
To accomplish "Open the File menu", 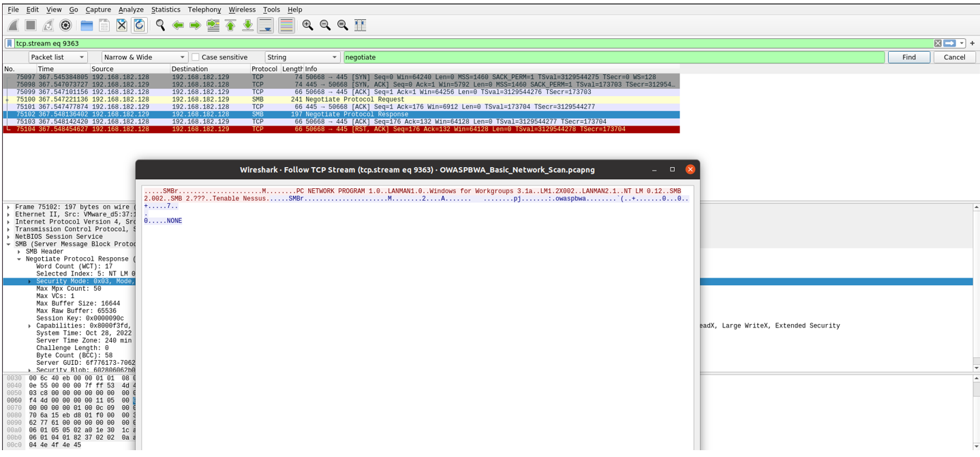I will click(x=14, y=10).
